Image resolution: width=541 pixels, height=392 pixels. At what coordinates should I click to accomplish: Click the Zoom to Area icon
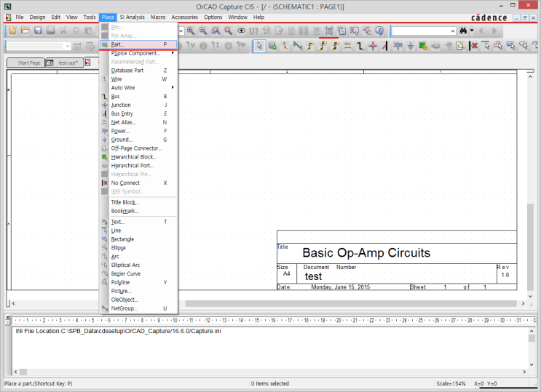(216, 31)
